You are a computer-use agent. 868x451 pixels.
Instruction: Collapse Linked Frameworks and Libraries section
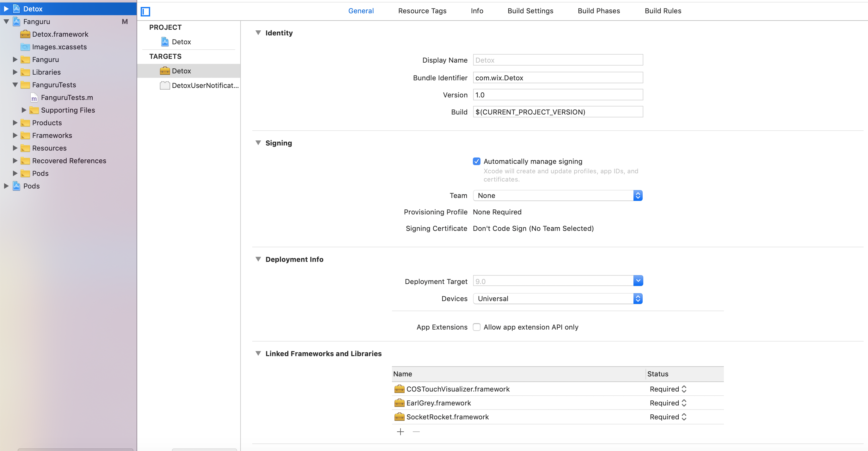click(x=258, y=353)
